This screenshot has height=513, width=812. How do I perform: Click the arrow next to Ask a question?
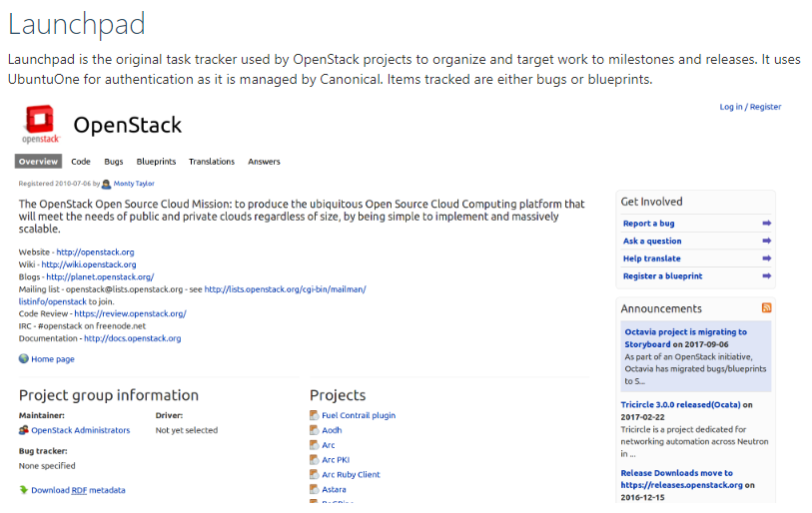[766, 241]
